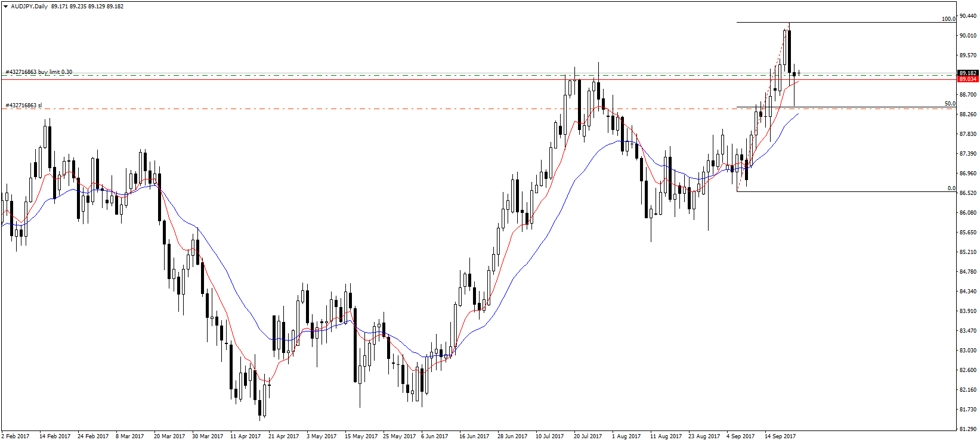This screenshot has height=443, width=980.
Task: Click the 11 Aug 2017 date label
Action: pyautogui.click(x=666, y=436)
